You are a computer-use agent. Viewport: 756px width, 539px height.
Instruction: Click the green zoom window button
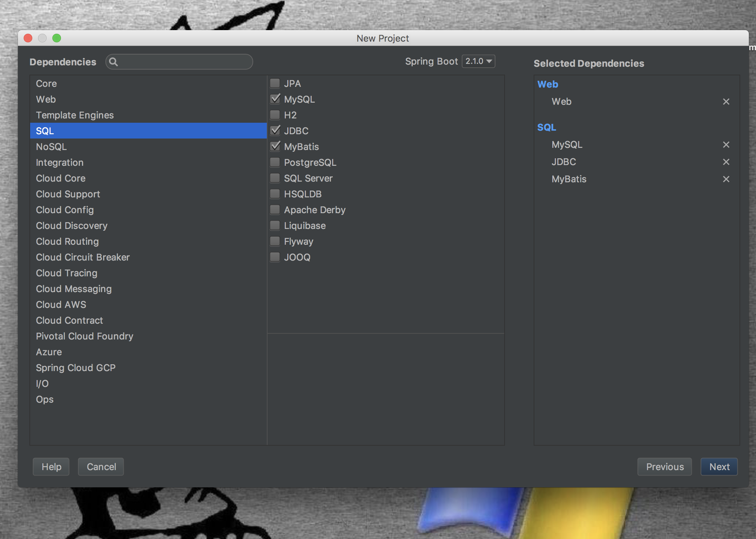(57, 38)
